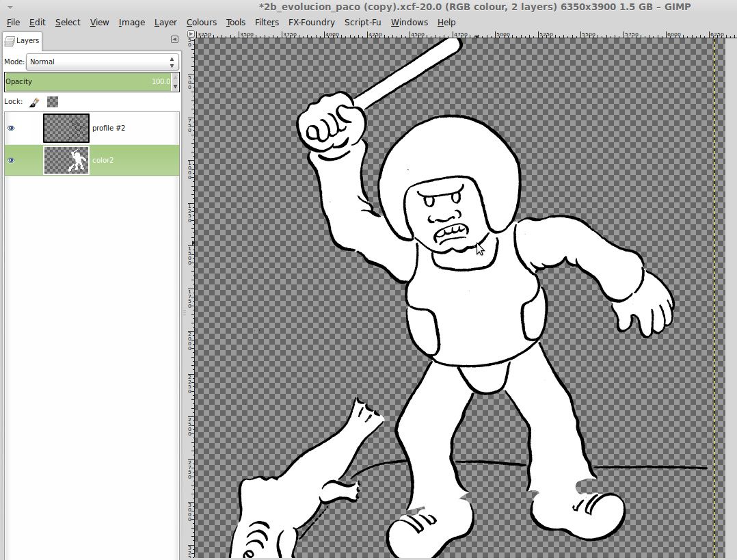737x560 pixels.
Task: Toggle lock alpha channel checkerboard icon
Action: 53,102
